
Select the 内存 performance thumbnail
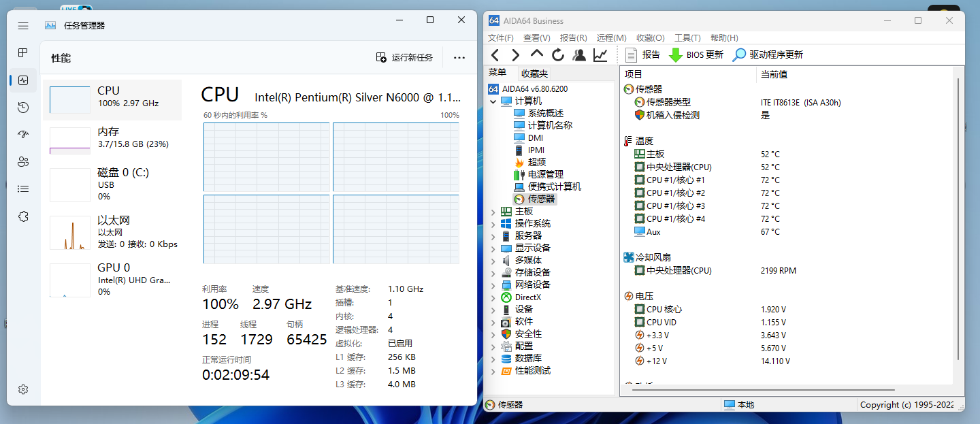click(112, 140)
